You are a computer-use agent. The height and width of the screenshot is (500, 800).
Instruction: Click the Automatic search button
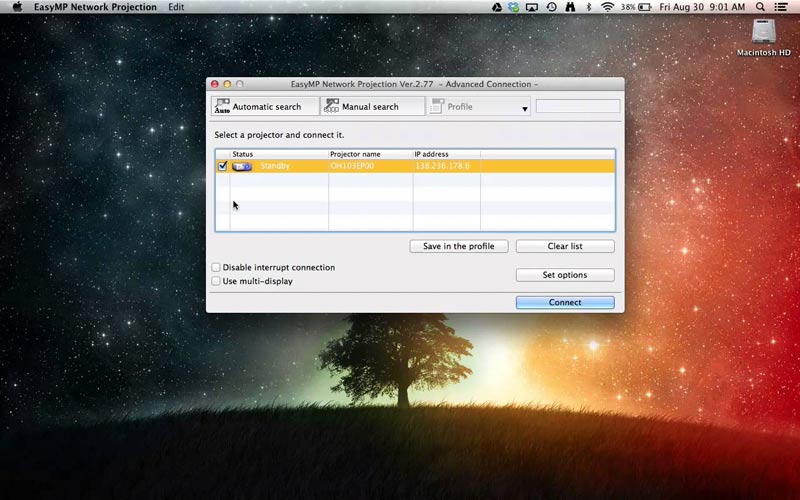[265, 106]
